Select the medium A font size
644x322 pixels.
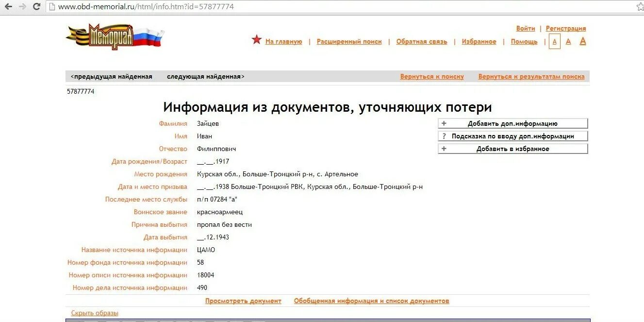click(568, 41)
